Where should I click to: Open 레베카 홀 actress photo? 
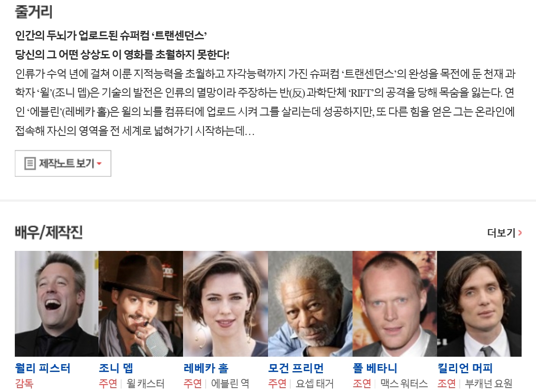tap(225, 304)
